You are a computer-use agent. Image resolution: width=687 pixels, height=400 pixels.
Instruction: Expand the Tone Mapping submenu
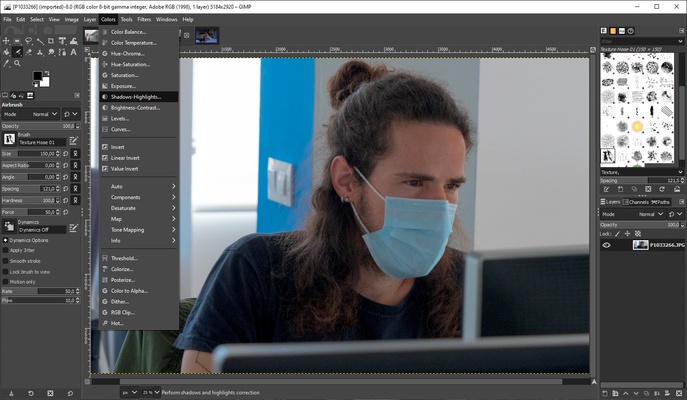139,230
